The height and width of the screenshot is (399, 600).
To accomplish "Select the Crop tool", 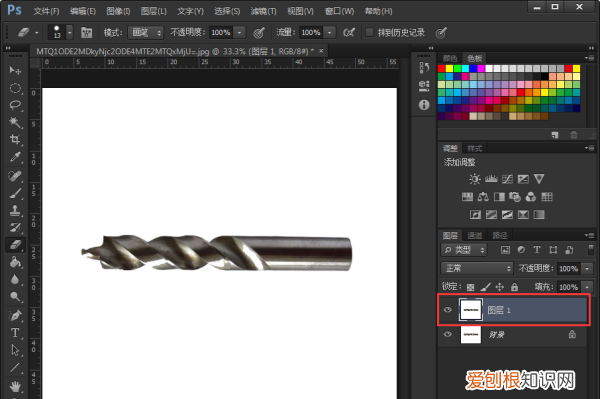I will [15, 139].
